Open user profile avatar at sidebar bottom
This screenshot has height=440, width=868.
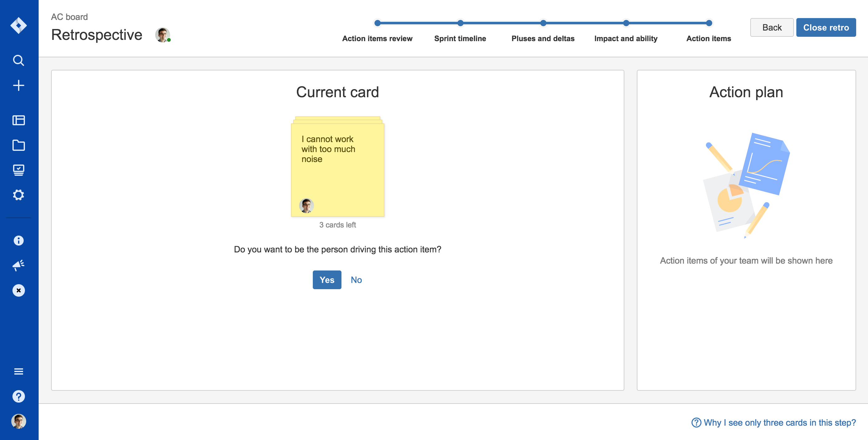[18, 421]
